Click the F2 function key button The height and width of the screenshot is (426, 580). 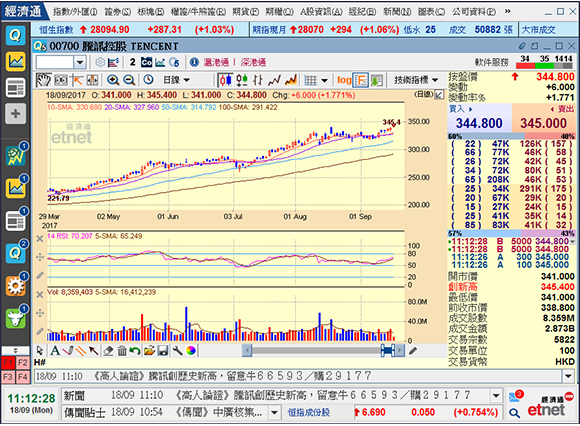23,363
